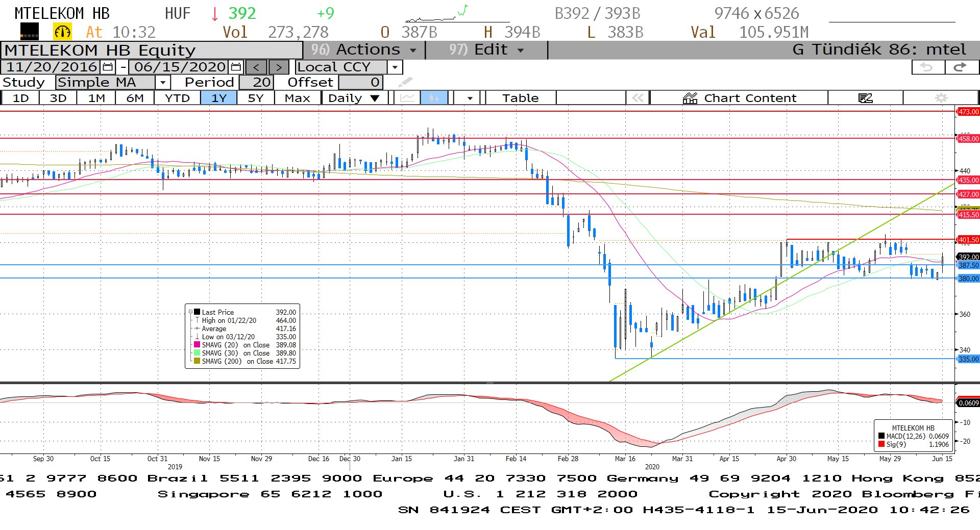This screenshot has height=530, width=980.
Task: Click the 458.00 red price level tag
Action: [x=968, y=139]
